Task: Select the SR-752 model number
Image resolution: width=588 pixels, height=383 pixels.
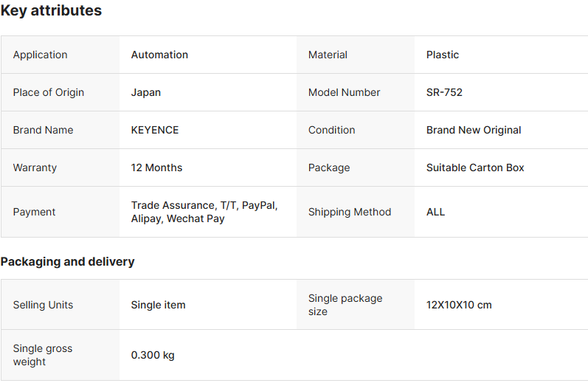Action: click(444, 92)
